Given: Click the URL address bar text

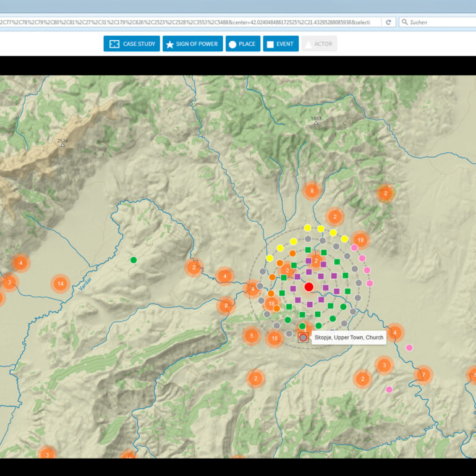Looking at the screenshot, I should (185, 22).
